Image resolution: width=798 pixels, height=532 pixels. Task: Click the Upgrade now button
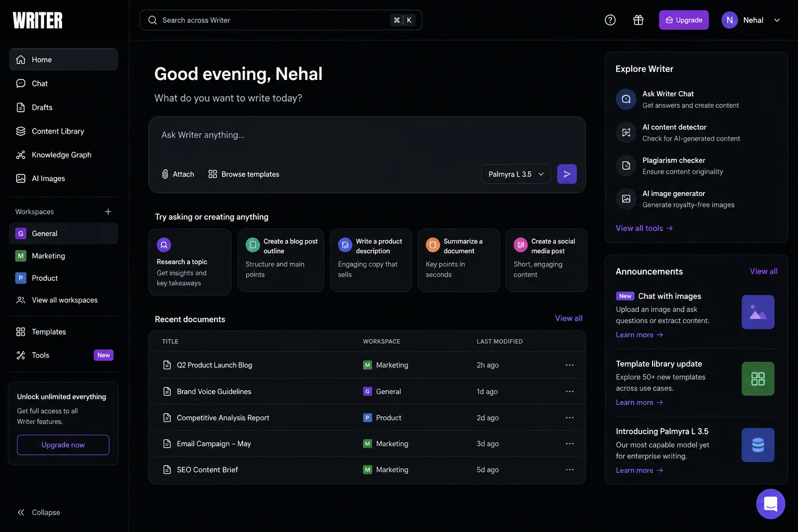[x=63, y=445]
